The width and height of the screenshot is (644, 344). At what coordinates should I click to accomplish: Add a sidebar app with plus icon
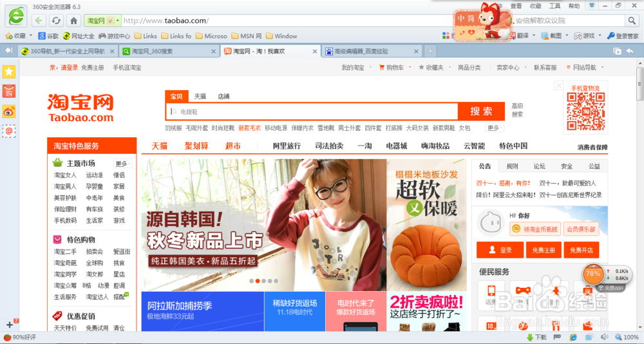point(10,325)
